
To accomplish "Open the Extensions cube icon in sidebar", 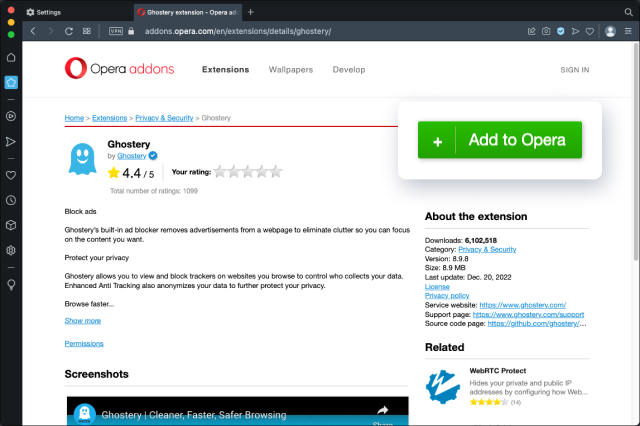I will (11, 226).
